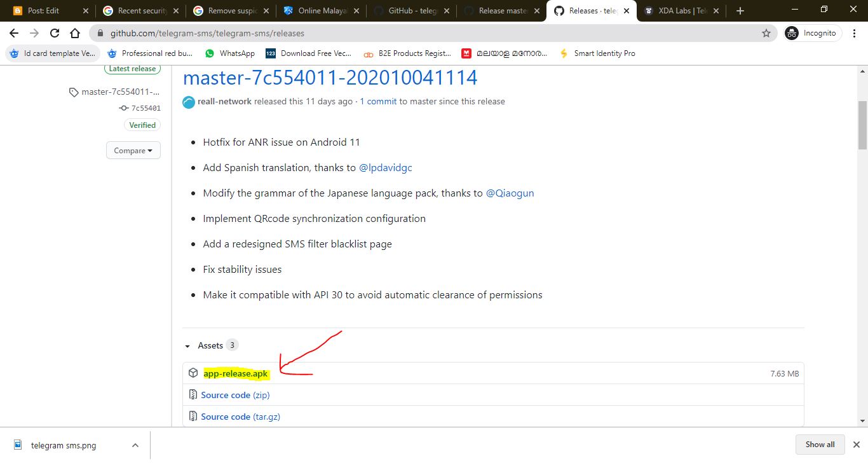868x463 pixels.
Task: Download Source code (zip)
Action: click(x=235, y=395)
